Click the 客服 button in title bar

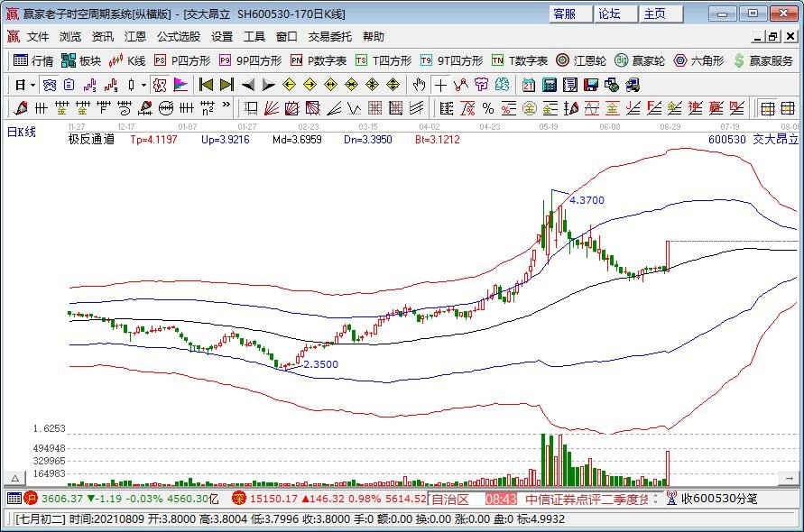coord(565,14)
